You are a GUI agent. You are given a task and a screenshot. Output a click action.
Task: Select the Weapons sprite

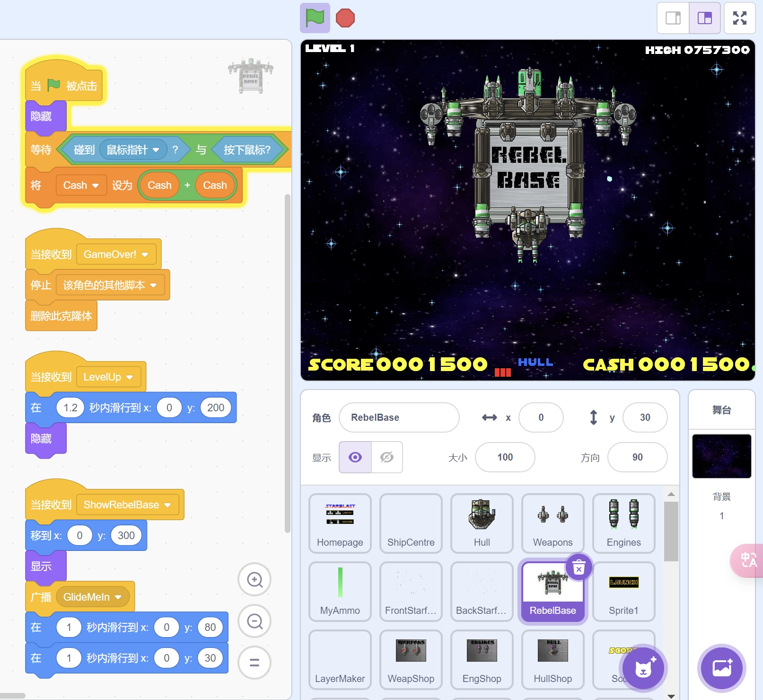click(553, 523)
